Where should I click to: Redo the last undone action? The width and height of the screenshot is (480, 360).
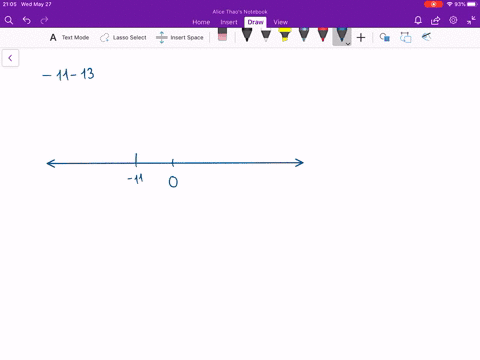[44, 21]
